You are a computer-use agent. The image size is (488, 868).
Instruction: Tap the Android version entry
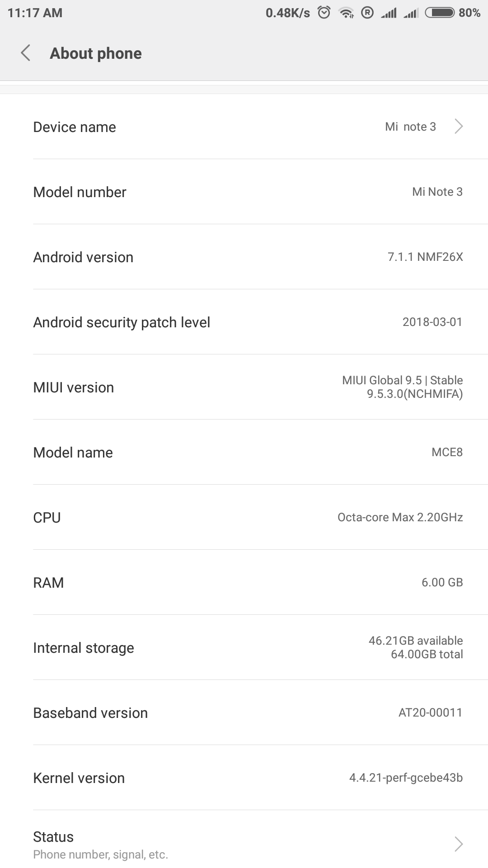(244, 257)
